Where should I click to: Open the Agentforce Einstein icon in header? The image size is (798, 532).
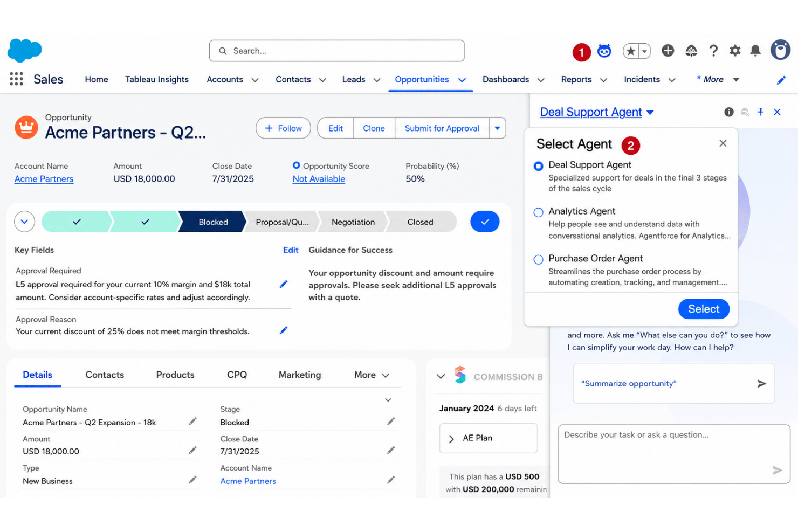click(604, 51)
